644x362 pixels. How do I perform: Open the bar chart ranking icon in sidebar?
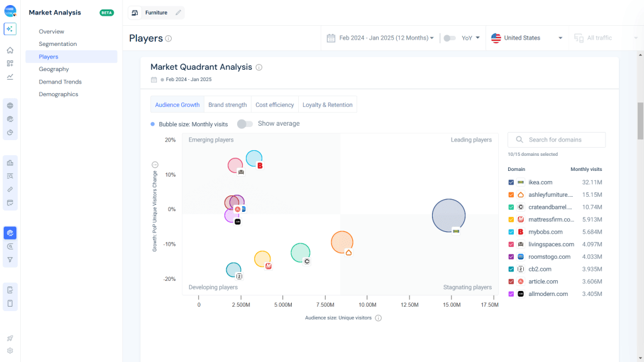coord(9,162)
